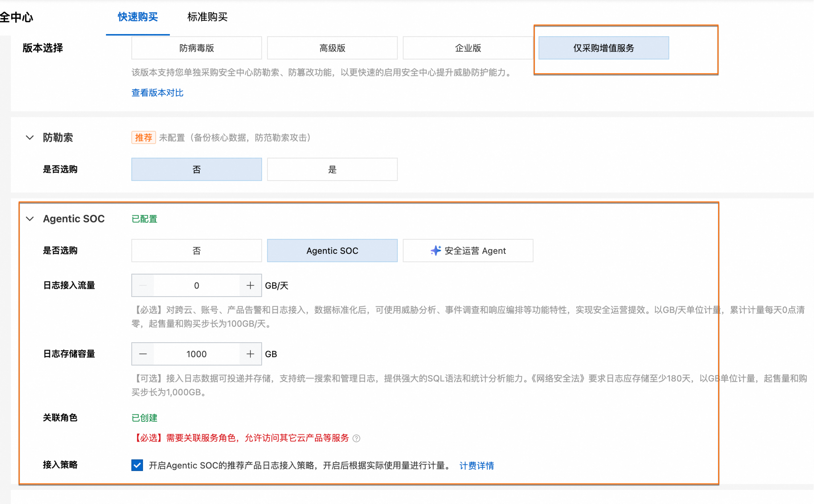Choose 企业版 edition
The width and height of the screenshot is (814, 504).
pyautogui.click(x=468, y=48)
